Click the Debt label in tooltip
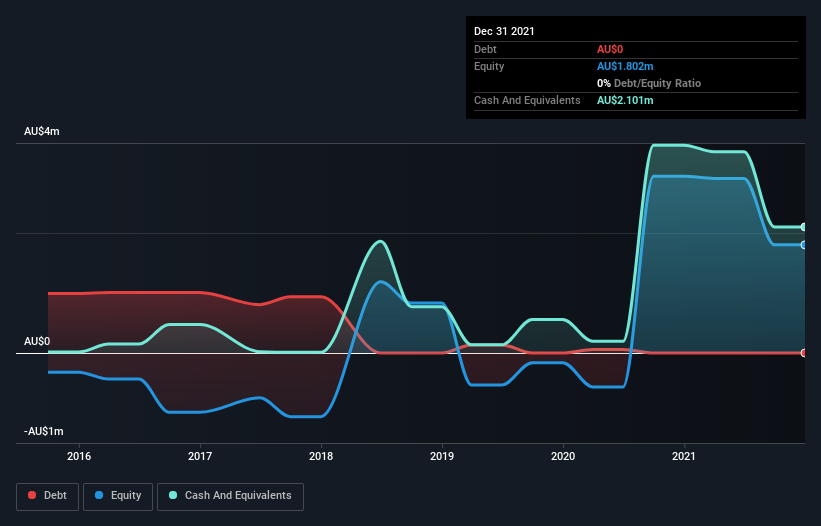This screenshot has height=526, width=821. pos(485,49)
